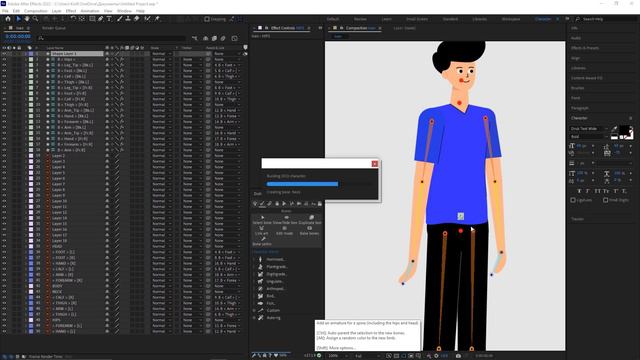Select the Zoom magnifier tool

(x=36, y=19)
